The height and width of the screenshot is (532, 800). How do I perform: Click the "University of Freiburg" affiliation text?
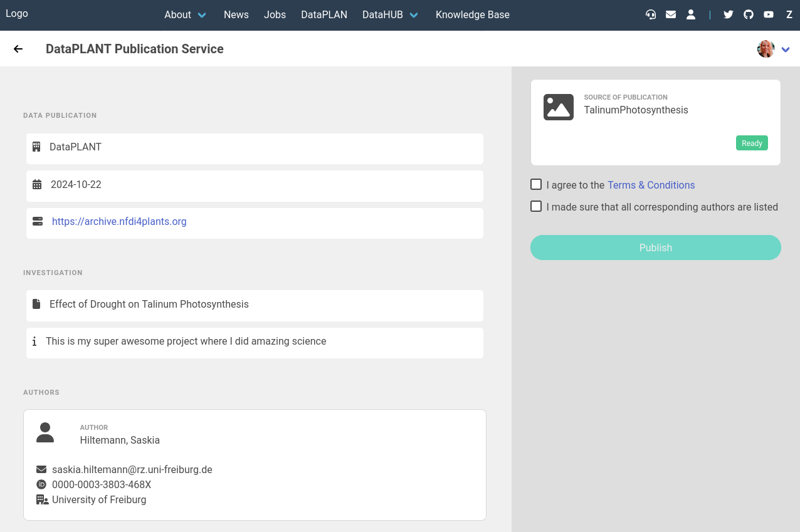[99, 499]
